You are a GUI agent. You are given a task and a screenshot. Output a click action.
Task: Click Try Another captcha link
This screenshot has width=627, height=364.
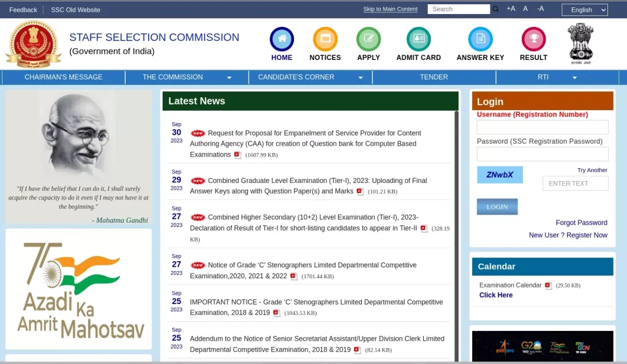(592, 170)
